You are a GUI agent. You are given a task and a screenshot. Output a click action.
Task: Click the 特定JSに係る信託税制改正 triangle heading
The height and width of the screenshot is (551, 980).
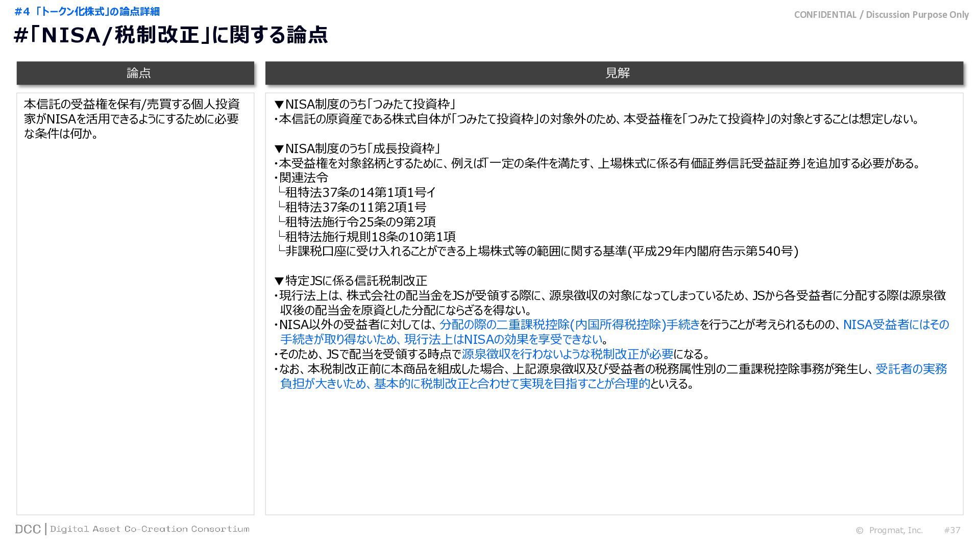351,281
